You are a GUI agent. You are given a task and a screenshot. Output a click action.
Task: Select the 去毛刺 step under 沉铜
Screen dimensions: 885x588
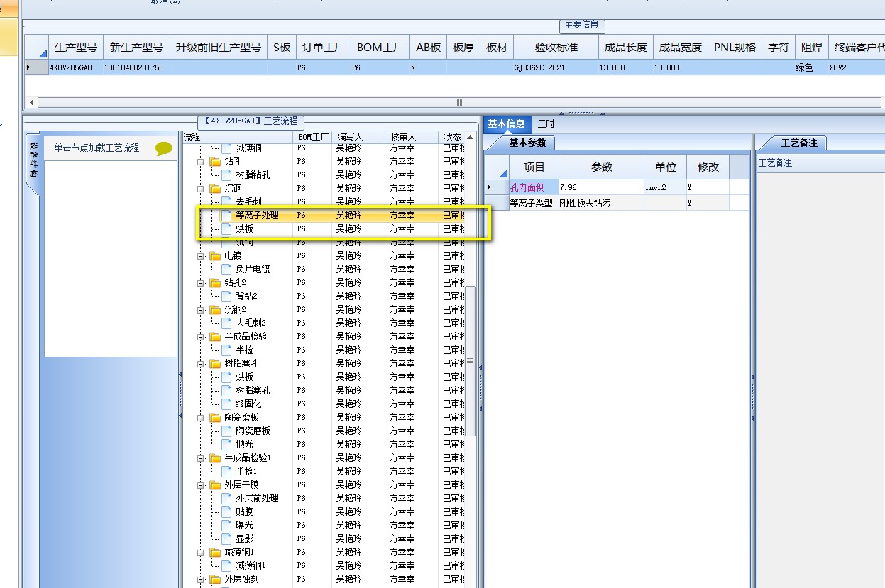[248, 202]
